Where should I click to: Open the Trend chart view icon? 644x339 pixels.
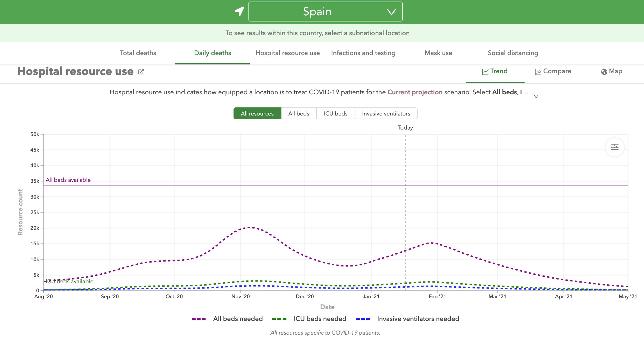(485, 71)
